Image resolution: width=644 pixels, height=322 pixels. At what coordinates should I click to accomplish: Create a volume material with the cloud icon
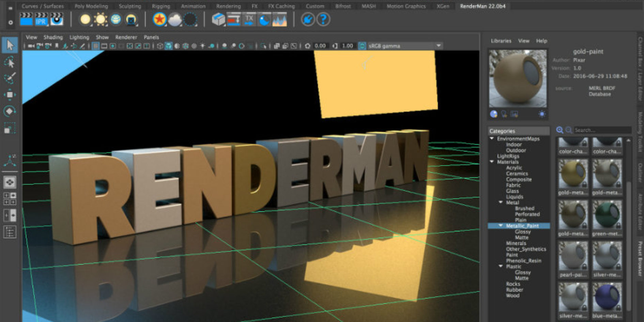[x=175, y=19]
